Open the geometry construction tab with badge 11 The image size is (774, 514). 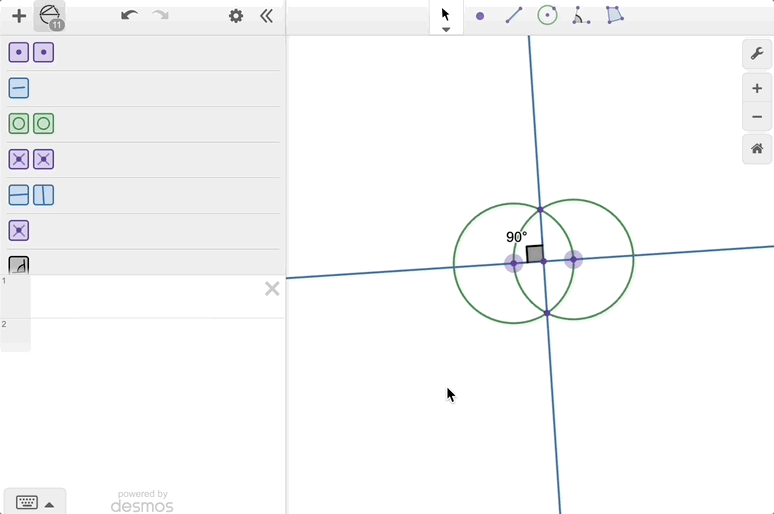point(50,16)
